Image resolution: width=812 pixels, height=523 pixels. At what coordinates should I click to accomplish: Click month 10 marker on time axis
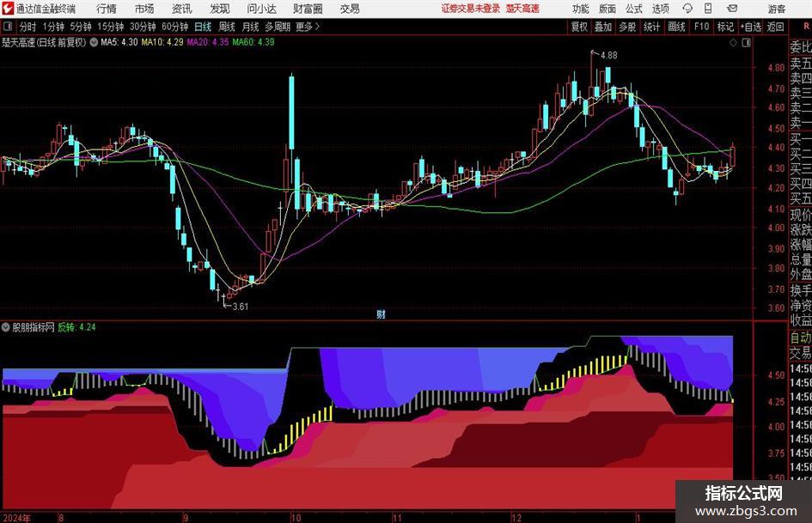click(x=296, y=518)
